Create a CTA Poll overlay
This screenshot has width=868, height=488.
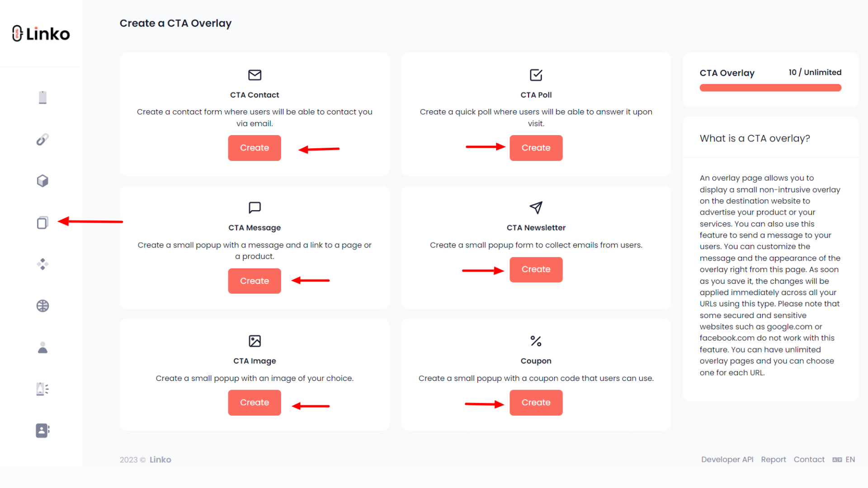[536, 148]
